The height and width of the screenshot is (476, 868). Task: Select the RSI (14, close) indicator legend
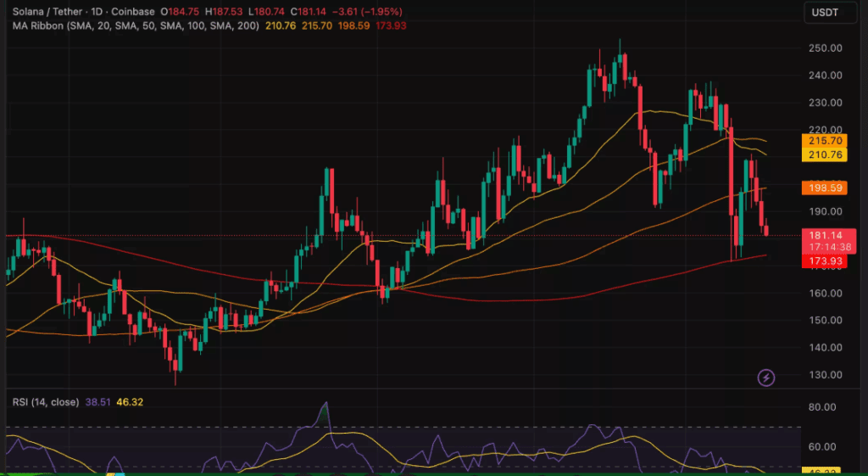(x=46, y=401)
